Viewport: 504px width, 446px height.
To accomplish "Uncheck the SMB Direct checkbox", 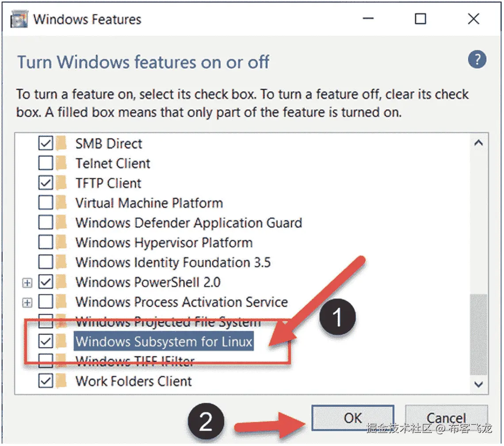I will (x=46, y=143).
